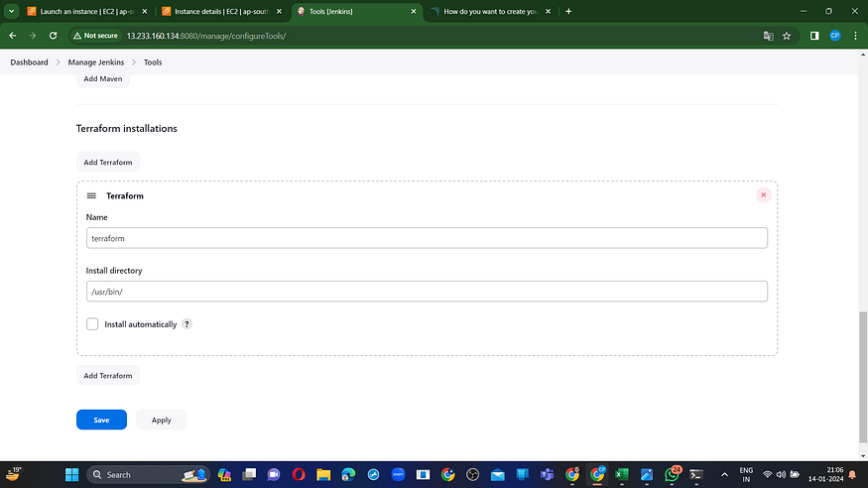Click the Terraform Name input field
The width and height of the screenshot is (868, 488).
(427, 238)
